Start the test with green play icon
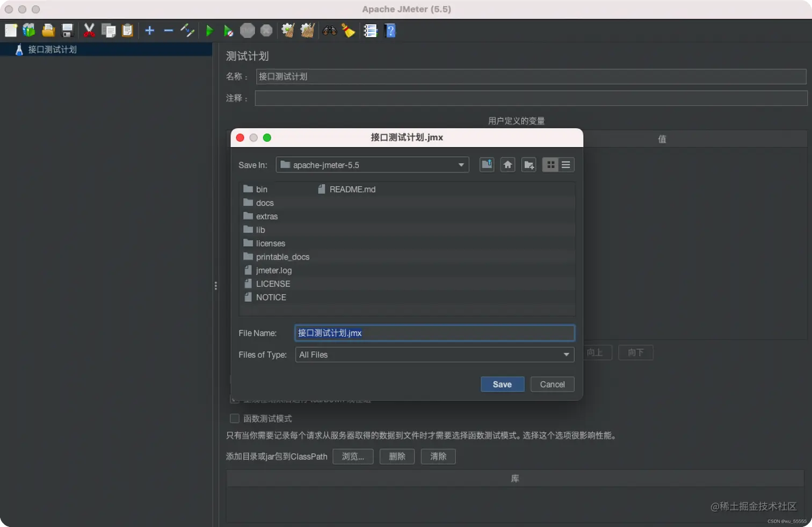812x527 pixels. coord(209,31)
